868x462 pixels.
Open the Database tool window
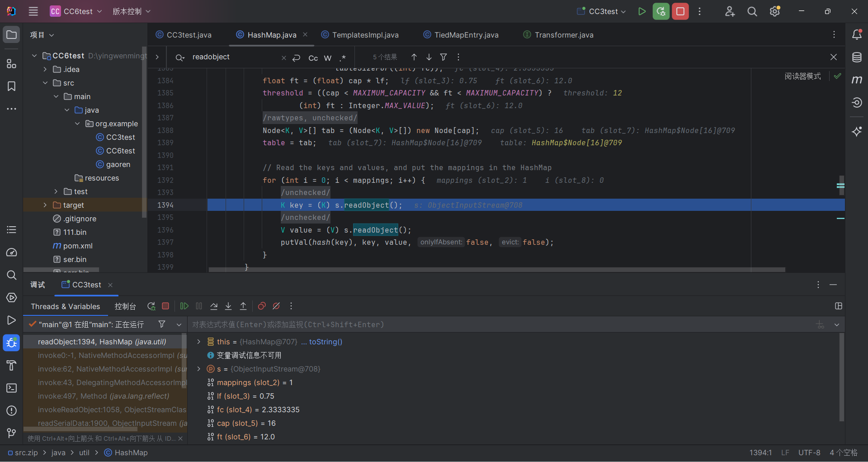pyautogui.click(x=857, y=57)
